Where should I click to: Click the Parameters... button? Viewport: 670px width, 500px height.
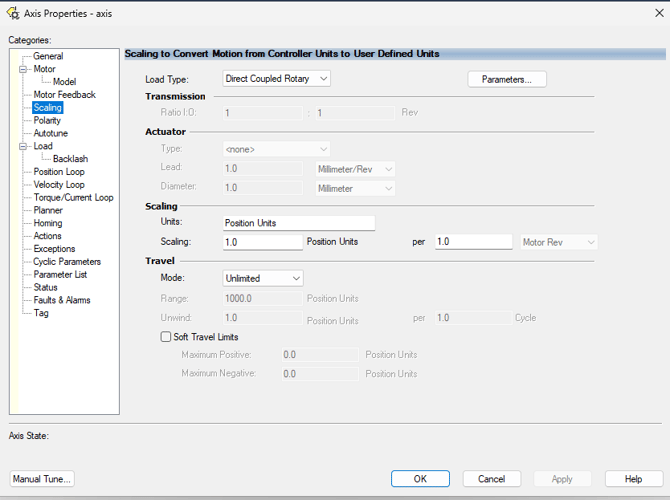click(x=506, y=79)
